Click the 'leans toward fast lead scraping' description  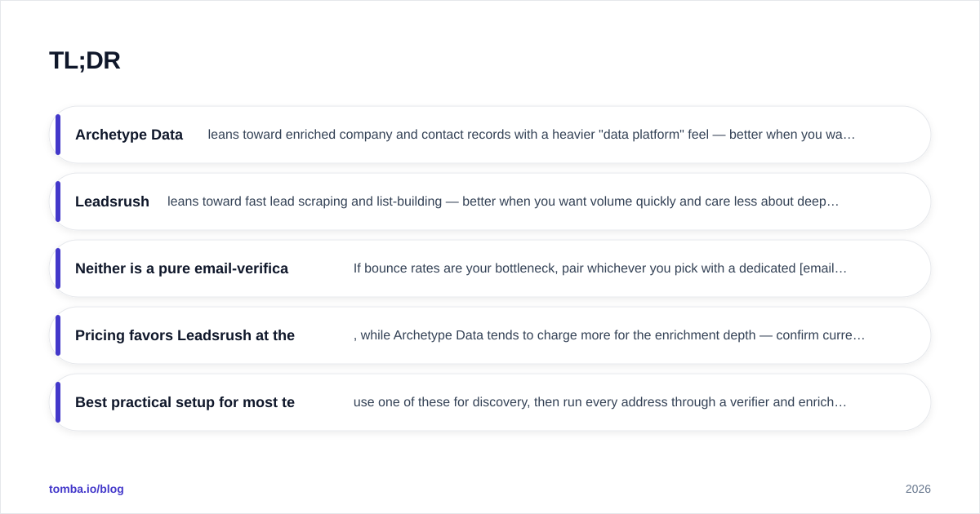(503, 202)
